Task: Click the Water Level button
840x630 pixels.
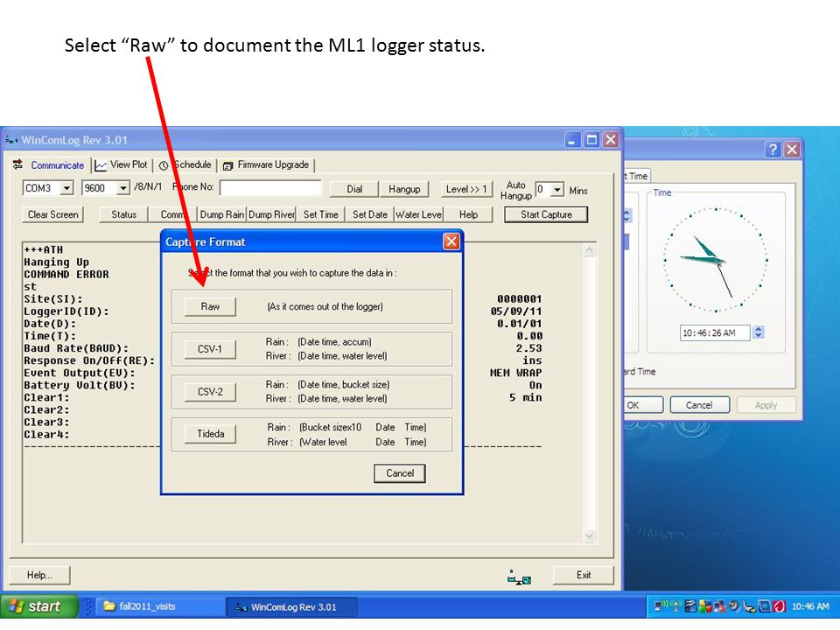Action: pos(418,214)
